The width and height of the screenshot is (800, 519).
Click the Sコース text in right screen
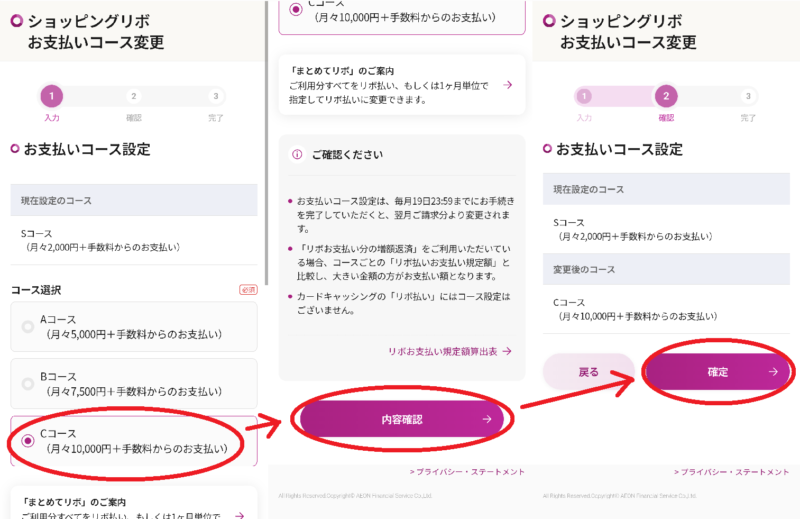[x=569, y=223]
